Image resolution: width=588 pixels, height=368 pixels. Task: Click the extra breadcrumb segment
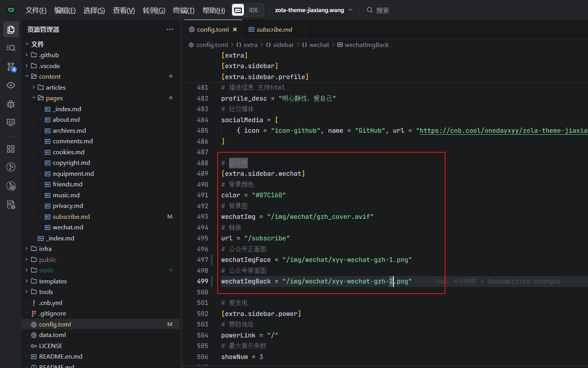[251, 45]
